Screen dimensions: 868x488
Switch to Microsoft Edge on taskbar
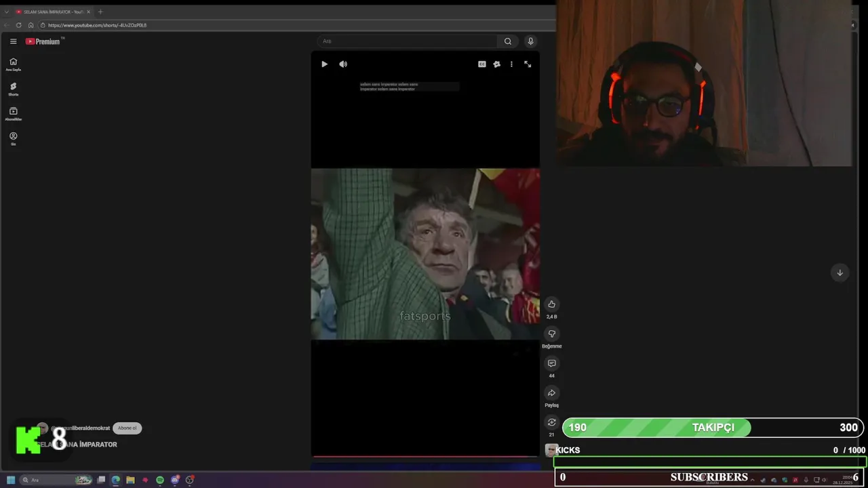point(116,480)
